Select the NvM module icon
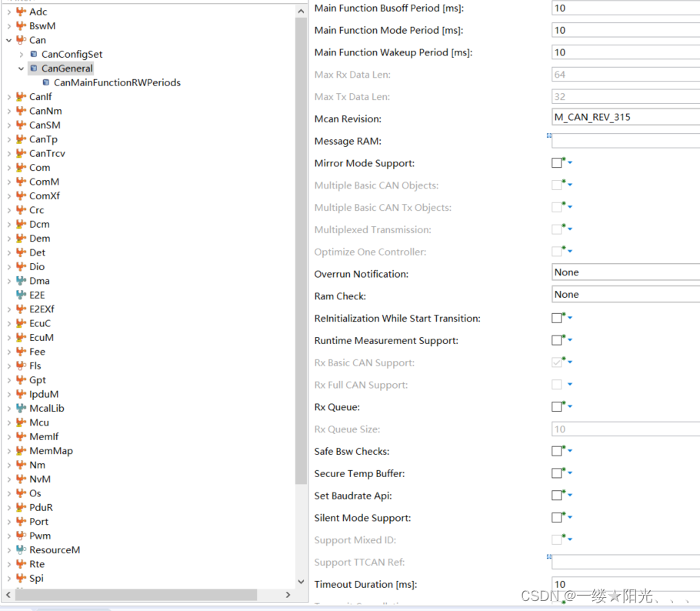Image resolution: width=700 pixels, height=611 pixels. click(22, 479)
